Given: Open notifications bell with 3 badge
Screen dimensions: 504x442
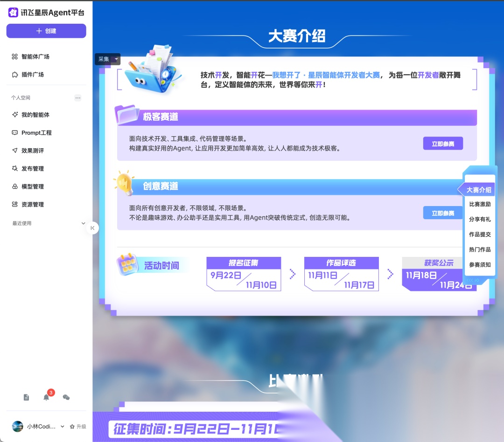Looking at the screenshot, I should coord(47,397).
